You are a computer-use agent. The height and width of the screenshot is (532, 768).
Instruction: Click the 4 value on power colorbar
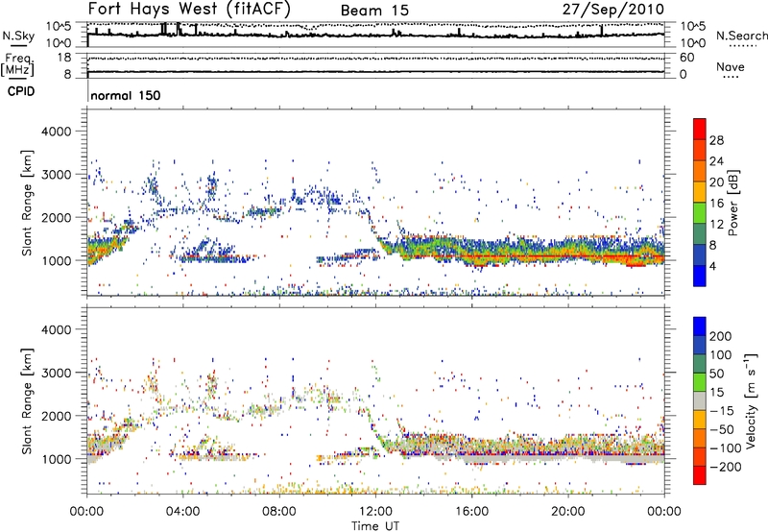coord(712,266)
